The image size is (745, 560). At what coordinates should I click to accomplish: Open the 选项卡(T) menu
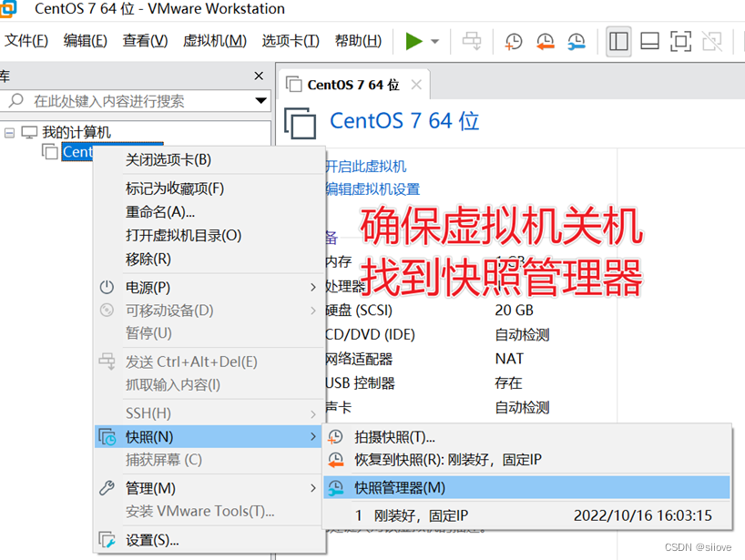pos(291,41)
